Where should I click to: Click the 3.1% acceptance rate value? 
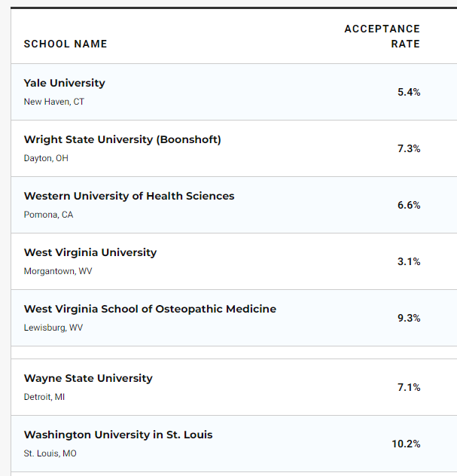coord(409,261)
